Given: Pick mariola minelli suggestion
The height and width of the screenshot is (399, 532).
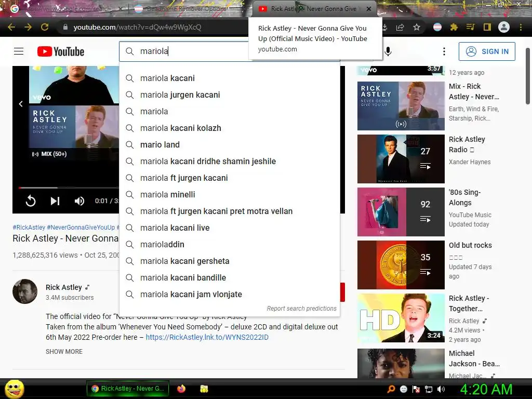Looking at the screenshot, I should click(x=230, y=194).
